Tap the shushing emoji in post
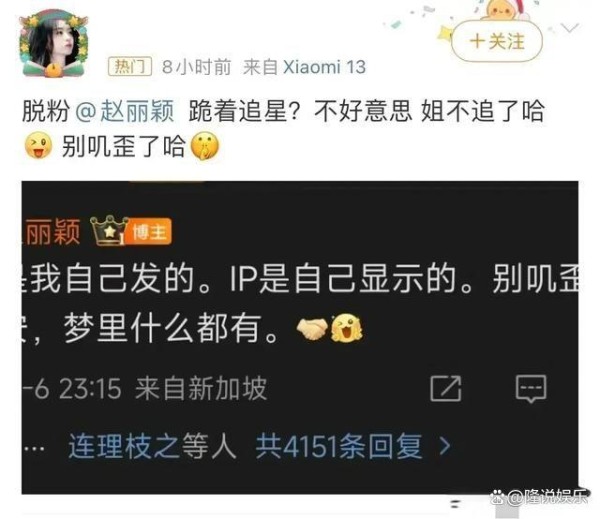The image size is (600, 519). pos(205,146)
